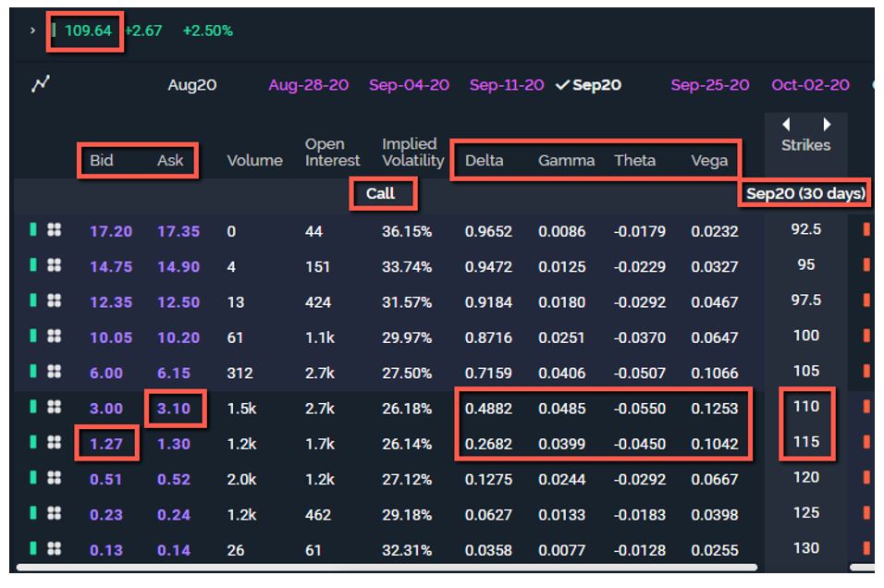Click the 14.90 ask price
The height and width of the screenshot is (588, 884).
(178, 266)
